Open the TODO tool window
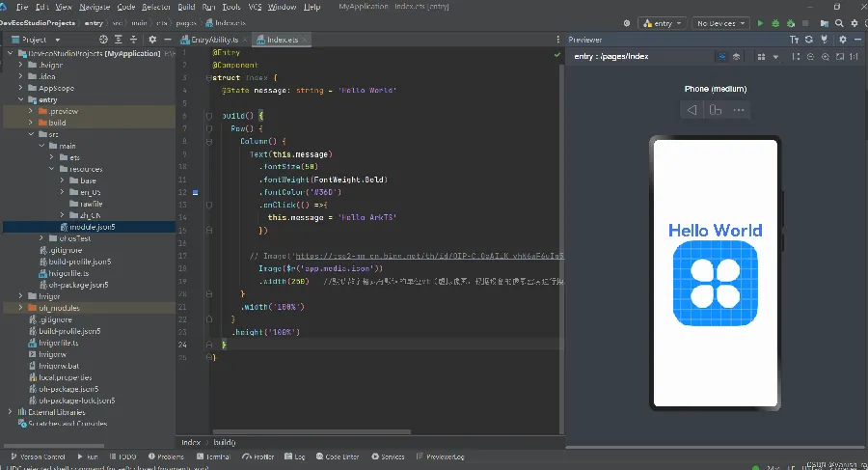This screenshot has height=470, width=868. point(122,456)
